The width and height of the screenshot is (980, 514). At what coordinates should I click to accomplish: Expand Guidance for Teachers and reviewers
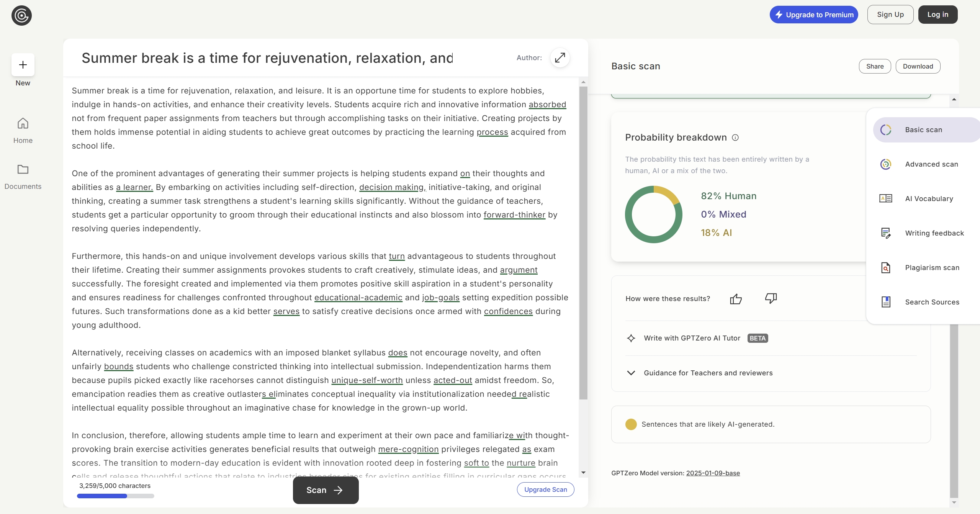point(631,373)
